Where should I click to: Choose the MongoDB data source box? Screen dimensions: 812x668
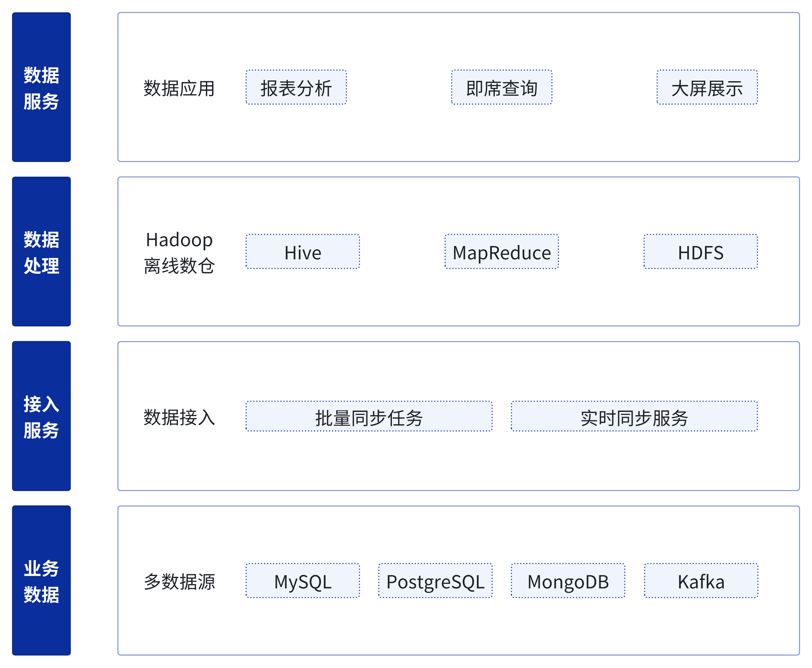568,581
